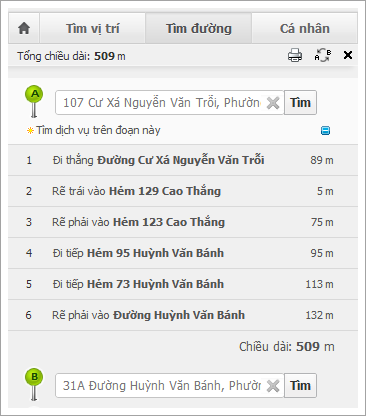Open the Tìm đường tab
Screen dimensions: 366x416
pos(199,28)
